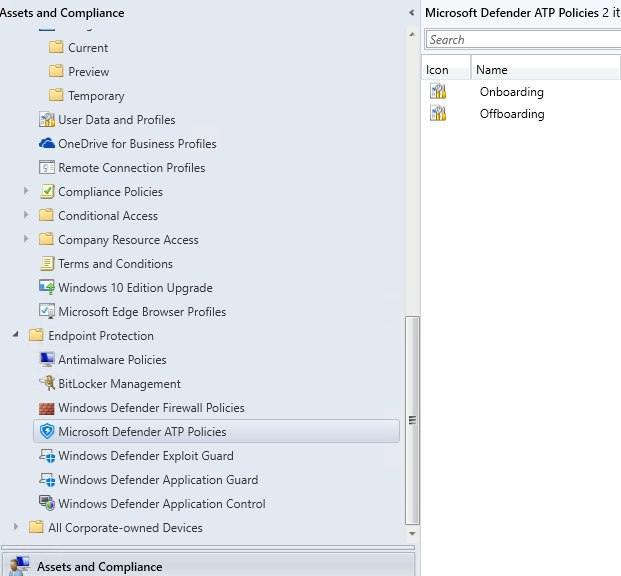The height and width of the screenshot is (576, 621).
Task: Click the Conditional Access folder icon
Action: coord(46,215)
